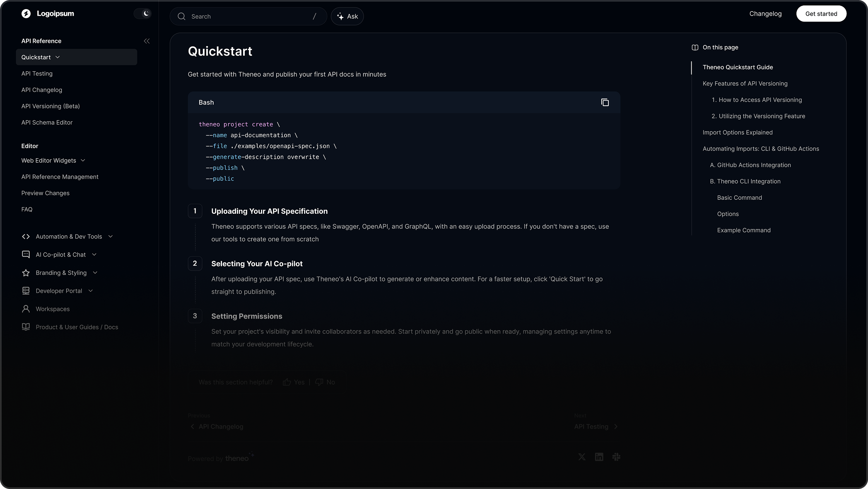This screenshot has width=868, height=489.
Task: Jump to Theneo Quickstart Guide section
Action: click(x=738, y=67)
